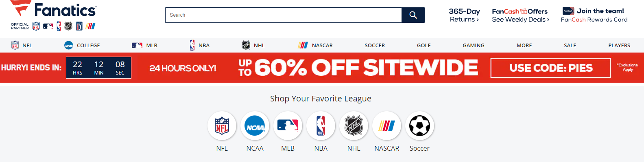Viewport: 644px width, 167px height.
Task: Open the NFL shield league circle
Action: tap(222, 126)
